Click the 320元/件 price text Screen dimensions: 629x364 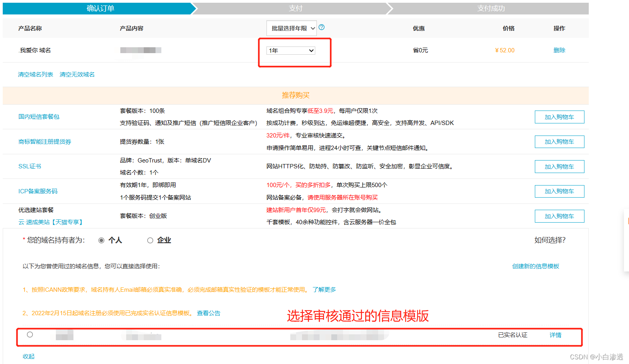pos(278,135)
